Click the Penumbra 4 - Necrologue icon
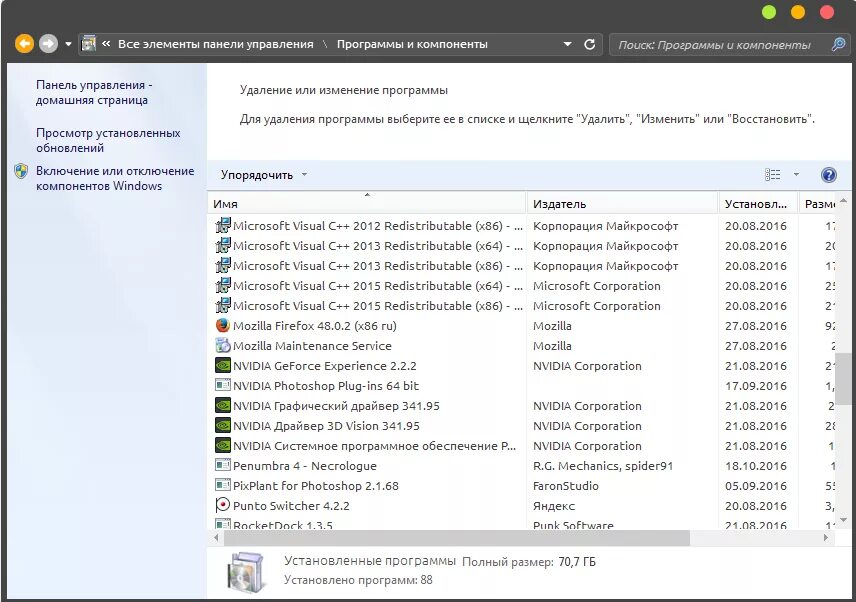Screen dimensions: 856x602 223,466
